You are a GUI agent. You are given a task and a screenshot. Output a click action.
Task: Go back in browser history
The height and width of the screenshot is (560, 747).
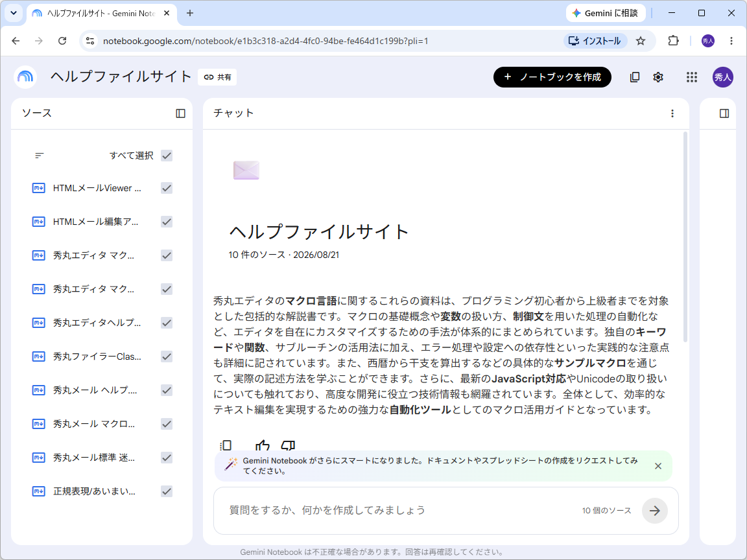pos(16,41)
